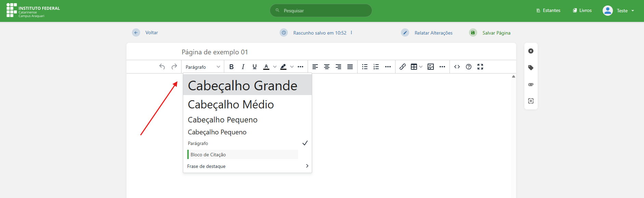This screenshot has width=644, height=198.
Task: Insert a link using the chain icon
Action: [x=403, y=67]
